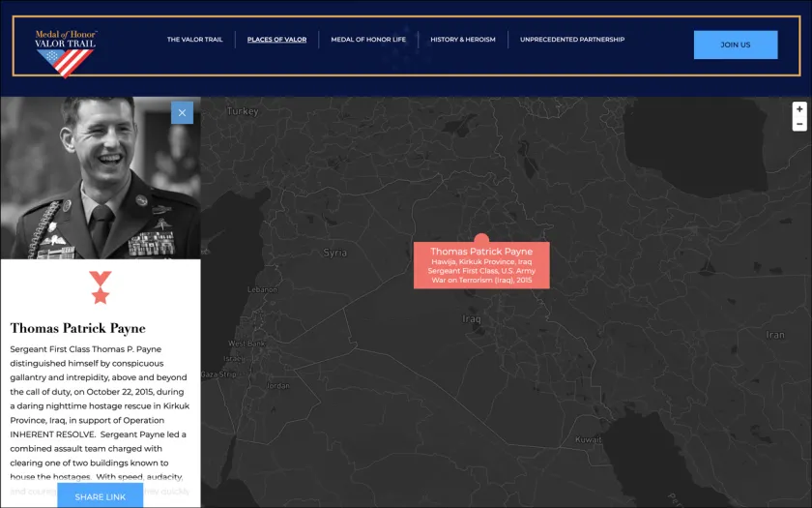Open Medal of Honor Life section
The height and width of the screenshot is (508, 812).
point(368,40)
